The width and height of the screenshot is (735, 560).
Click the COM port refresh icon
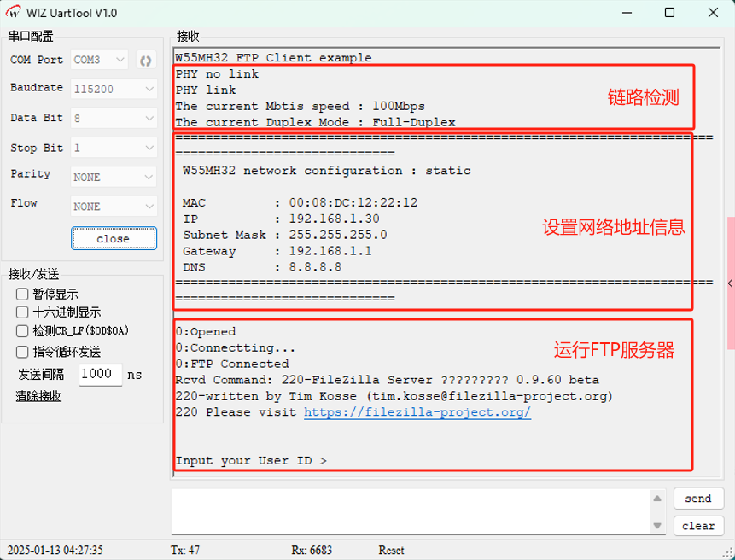pyautogui.click(x=145, y=61)
